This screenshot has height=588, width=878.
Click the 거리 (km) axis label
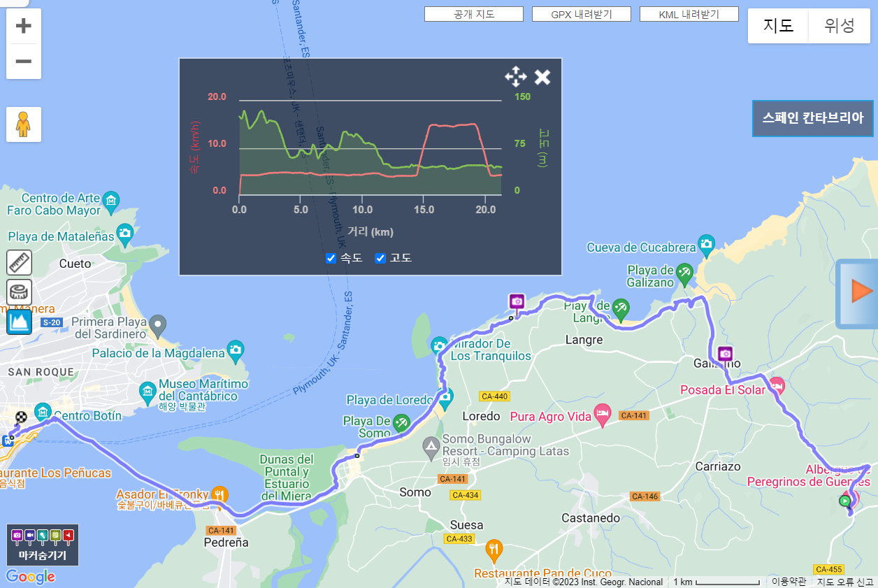[x=370, y=232]
